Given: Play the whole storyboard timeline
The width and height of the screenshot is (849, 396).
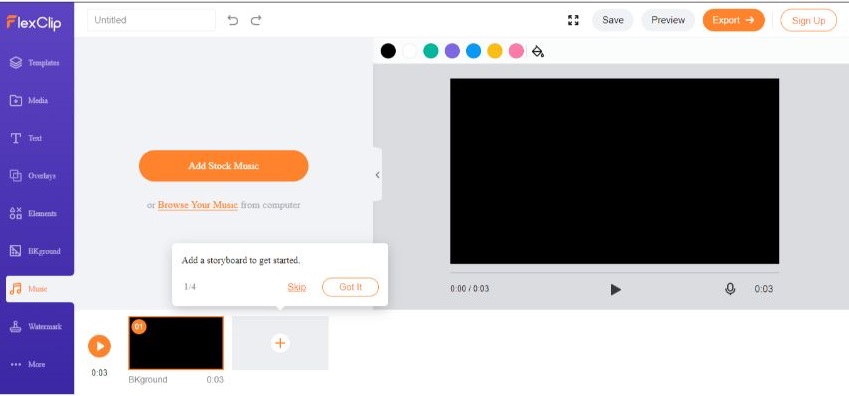Looking at the screenshot, I should 100,346.
